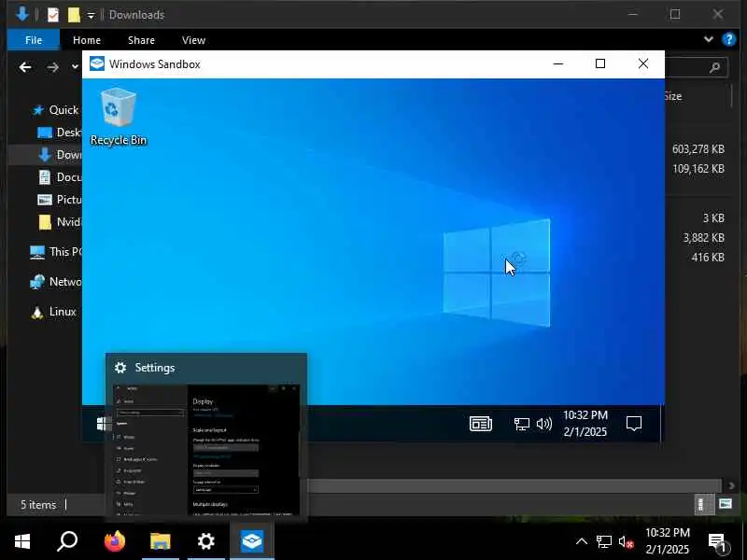This screenshot has height=560, width=747.
Task: Open the Recycle Bin in Windows Sandbox
Action: [119, 117]
